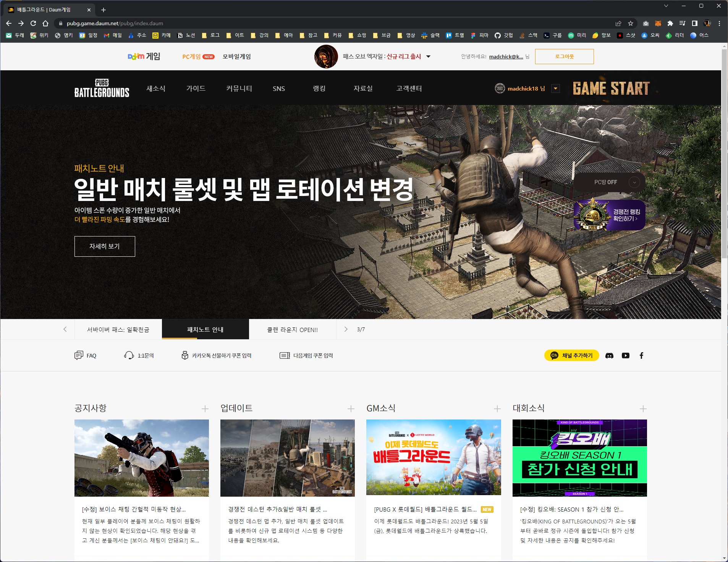Open Chrome's three-dot menu

719,23
